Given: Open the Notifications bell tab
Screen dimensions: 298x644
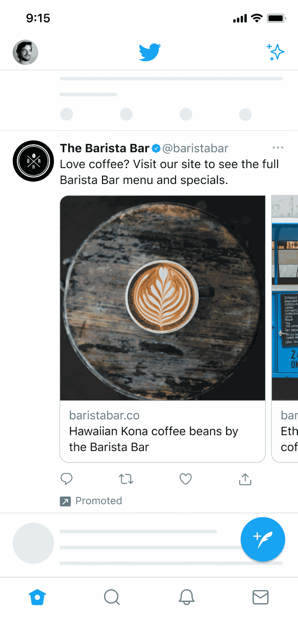Looking at the screenshot, I should click(x=186, y=597).
